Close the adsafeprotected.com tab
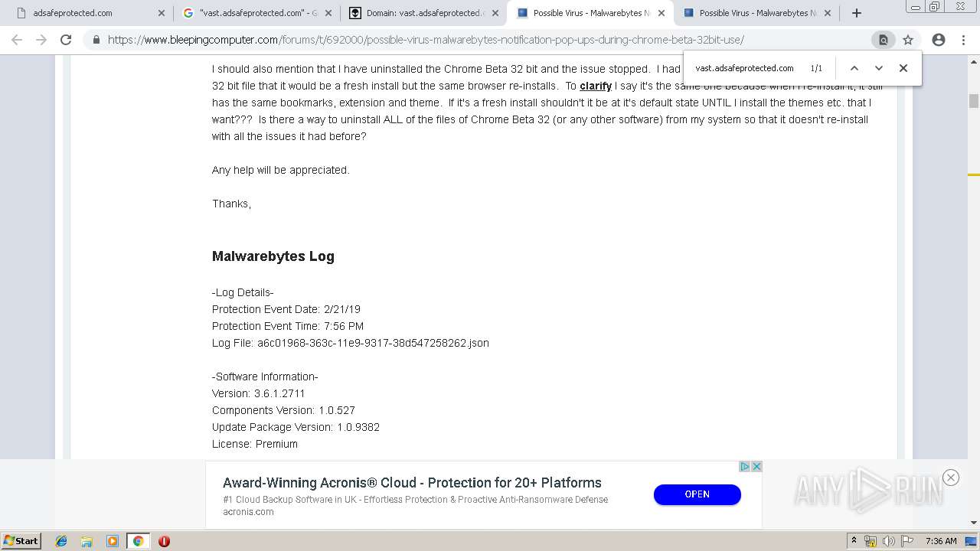Image resolution: width=980 pixels, height=551 pixels. click(161, 13)
